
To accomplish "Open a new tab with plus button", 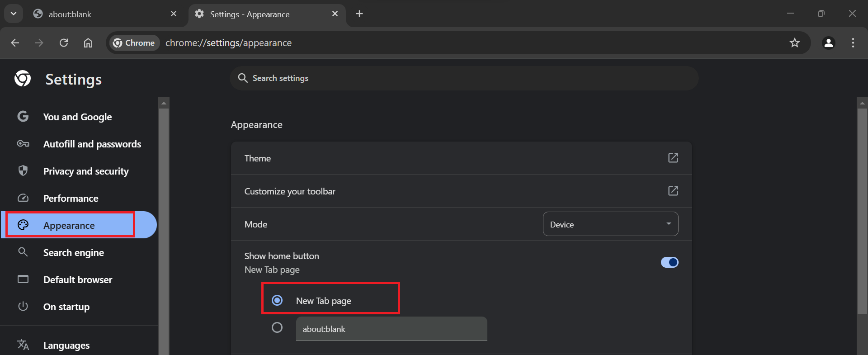I will (359, 14).
